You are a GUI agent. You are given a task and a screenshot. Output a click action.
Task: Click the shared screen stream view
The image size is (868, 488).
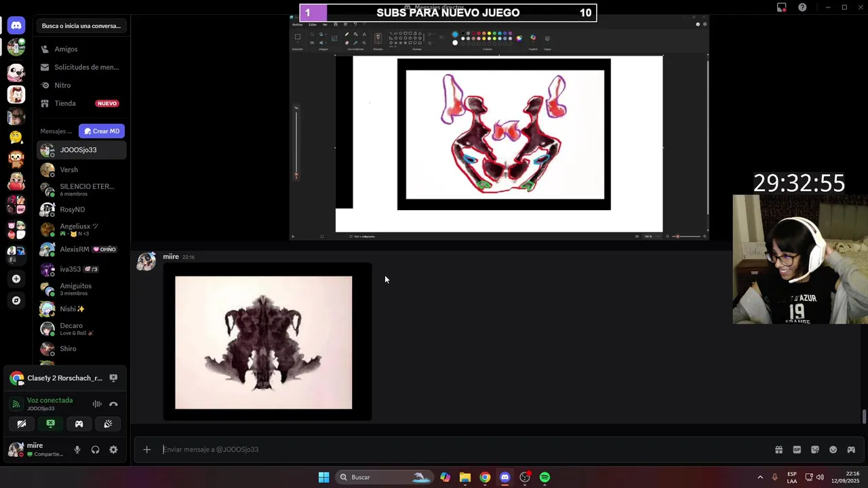coord(499,127)
